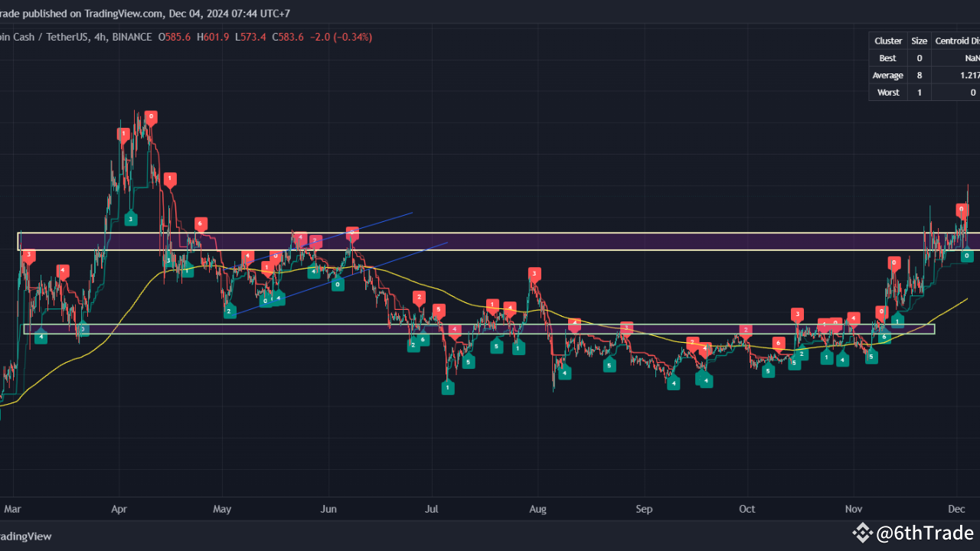Click the green marker labeled 1 at July low
This screenshot has height=551, width=980.
[x=448, y=387]
